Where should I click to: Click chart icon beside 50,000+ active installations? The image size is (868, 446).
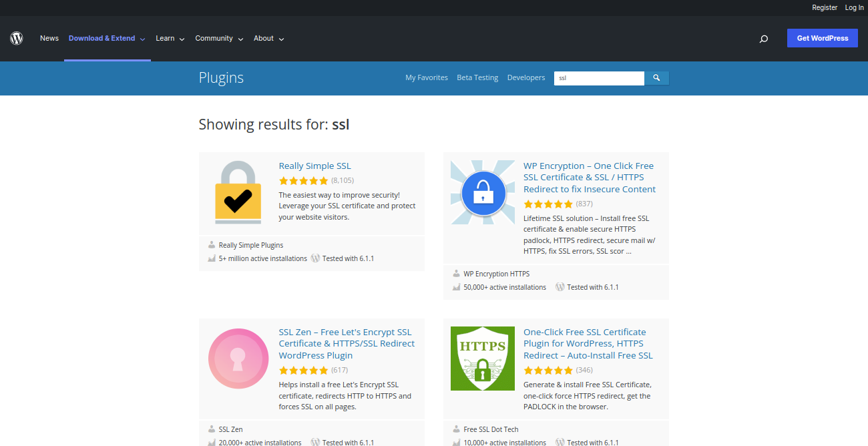(457, 287)
